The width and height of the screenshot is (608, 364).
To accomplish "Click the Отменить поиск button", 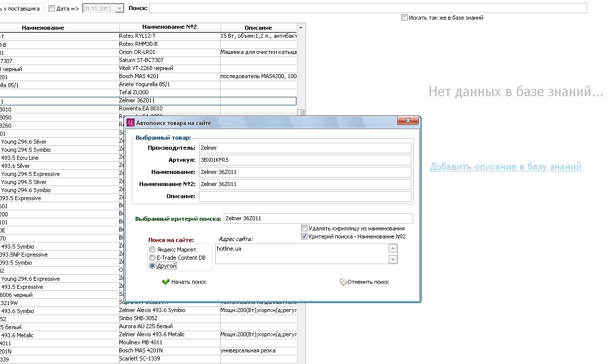I will (364, 282).
